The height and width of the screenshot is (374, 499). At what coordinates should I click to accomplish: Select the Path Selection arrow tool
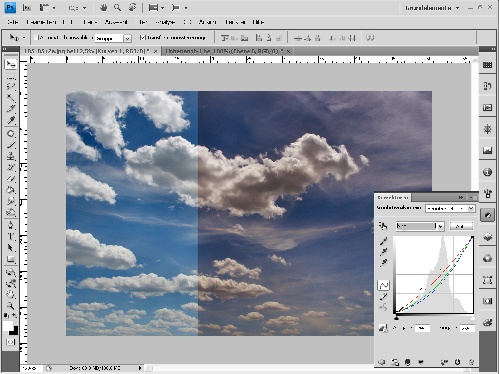pos(11,248)
